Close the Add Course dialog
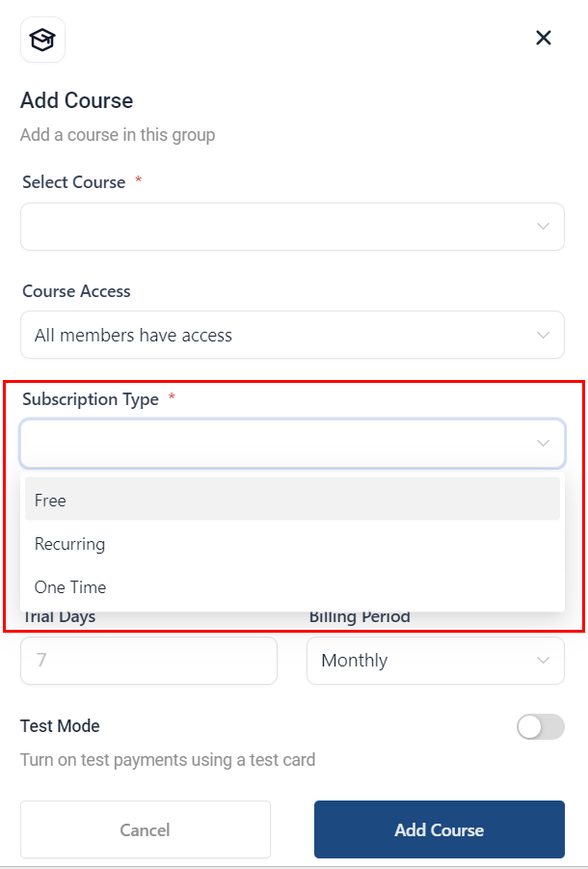The width and height of the screenshot is (588, 869). point(544,38)
